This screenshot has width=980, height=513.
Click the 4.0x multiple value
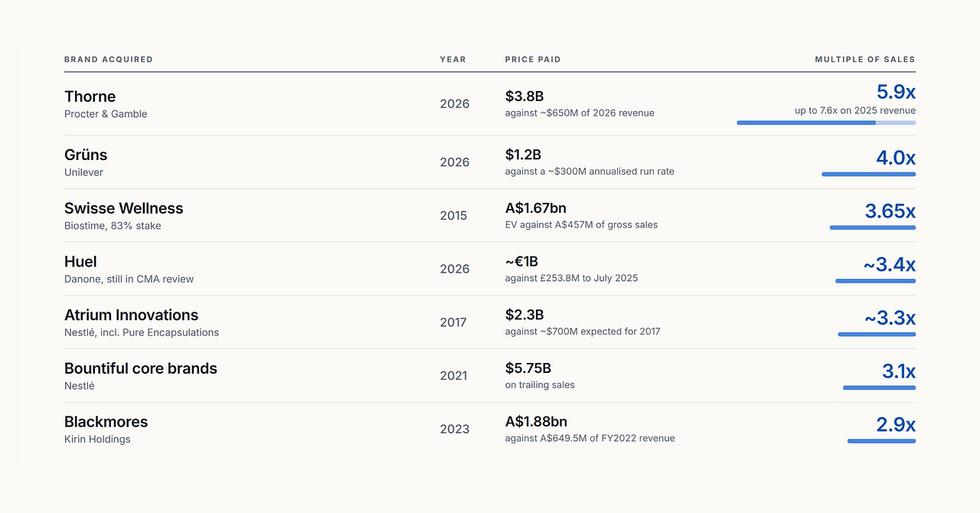896,158
